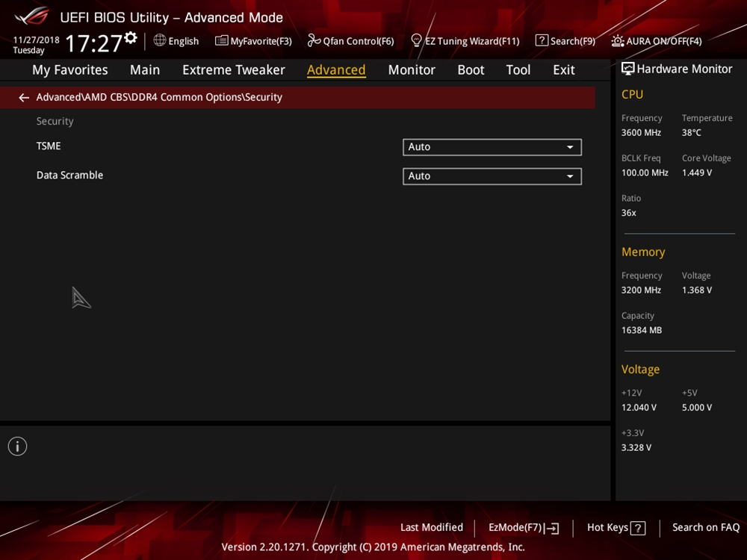Image resolution: width=747 pixels, height=560 pixels.
Task: Click the breadcrumb path text
Action: tap(159, 97)
